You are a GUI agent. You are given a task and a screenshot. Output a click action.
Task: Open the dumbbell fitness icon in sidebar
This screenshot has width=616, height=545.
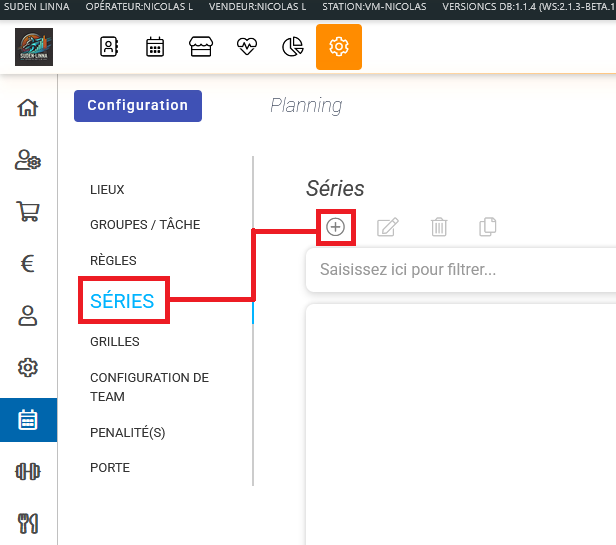coord(28,472)
